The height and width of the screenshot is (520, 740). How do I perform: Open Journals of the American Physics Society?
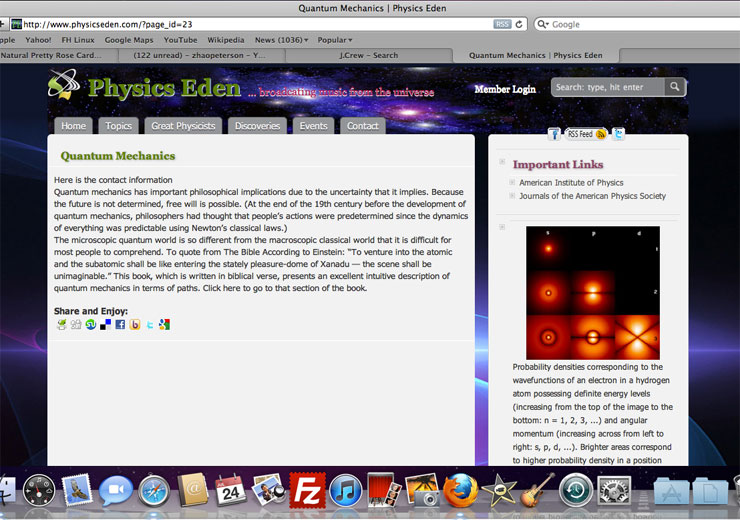click(592, 196)
